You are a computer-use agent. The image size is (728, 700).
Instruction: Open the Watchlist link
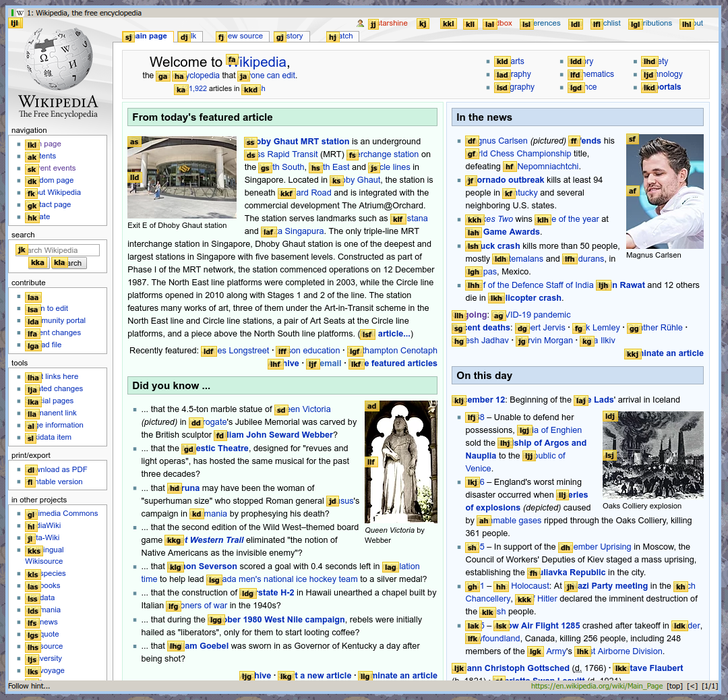click(606, 23)
